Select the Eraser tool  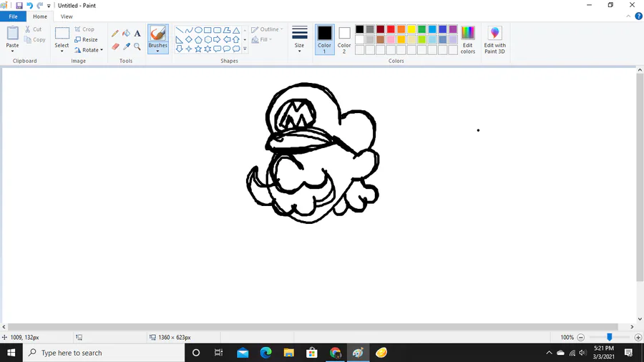[115, 47]
